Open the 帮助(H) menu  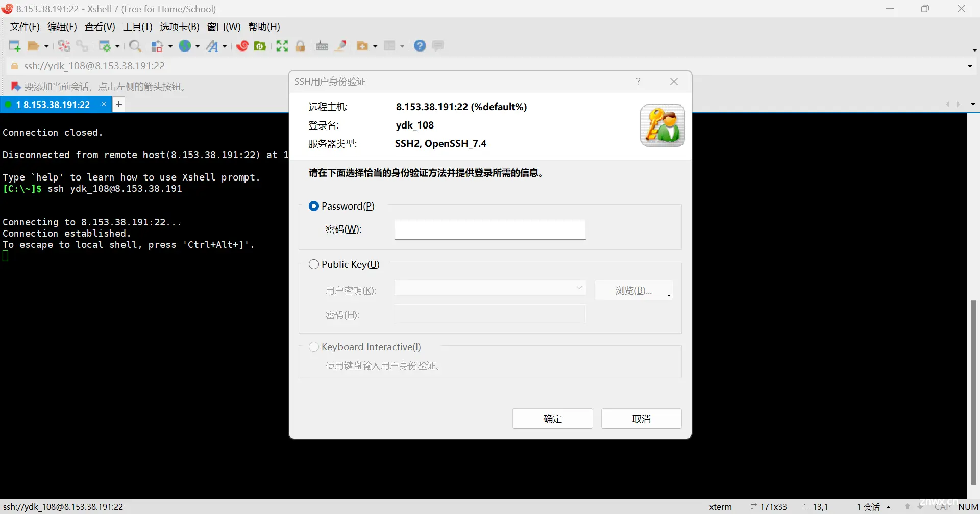[264, 27]
